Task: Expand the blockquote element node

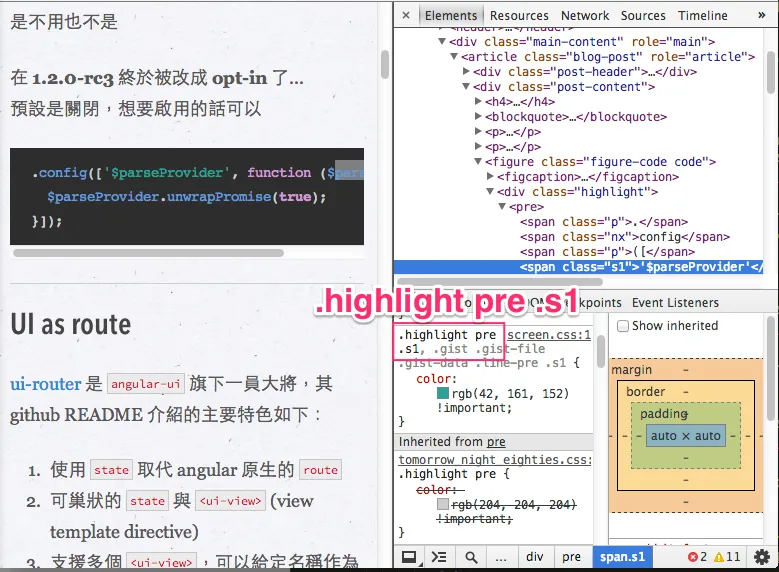Action: tap(478, 117)
